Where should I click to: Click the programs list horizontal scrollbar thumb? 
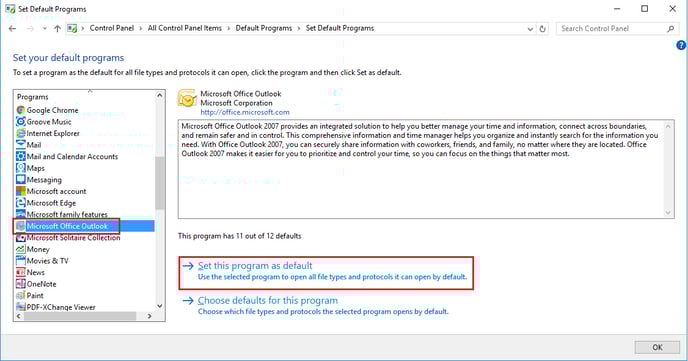coord(79,316)
